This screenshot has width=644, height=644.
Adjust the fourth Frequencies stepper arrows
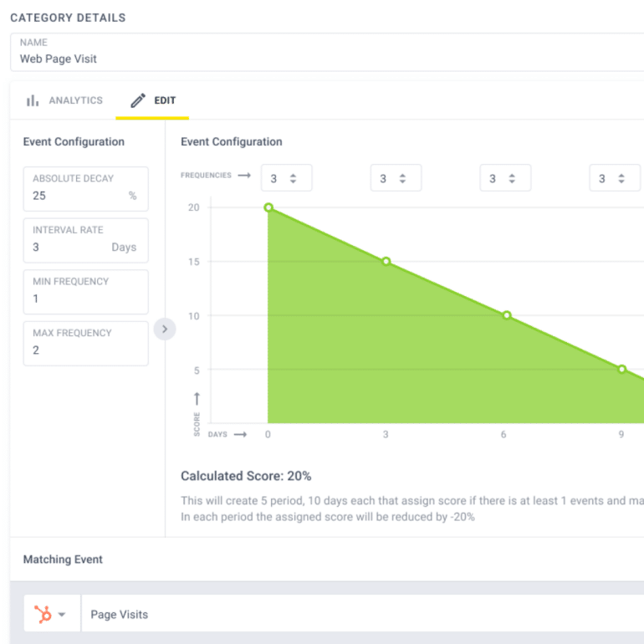(x=621, y=178)
